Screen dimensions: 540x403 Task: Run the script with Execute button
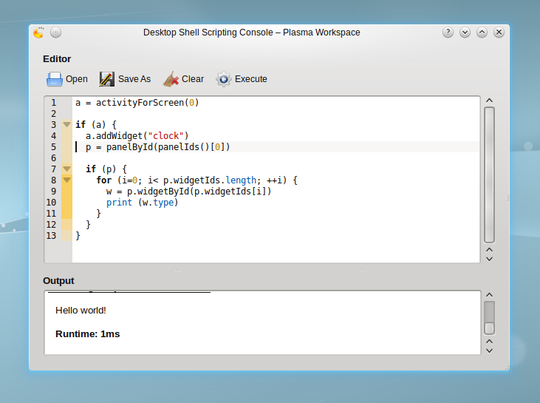[242, 79]
